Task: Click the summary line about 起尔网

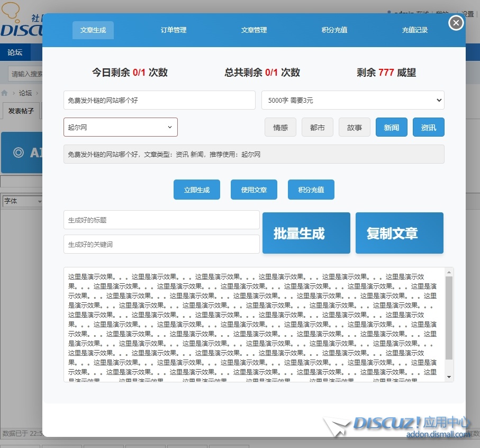Action: click(x=254, y=154)
